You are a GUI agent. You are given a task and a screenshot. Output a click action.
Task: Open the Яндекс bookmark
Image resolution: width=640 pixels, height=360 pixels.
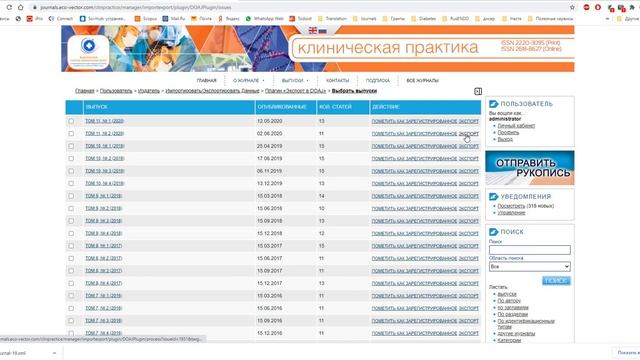tap(229, 18)
